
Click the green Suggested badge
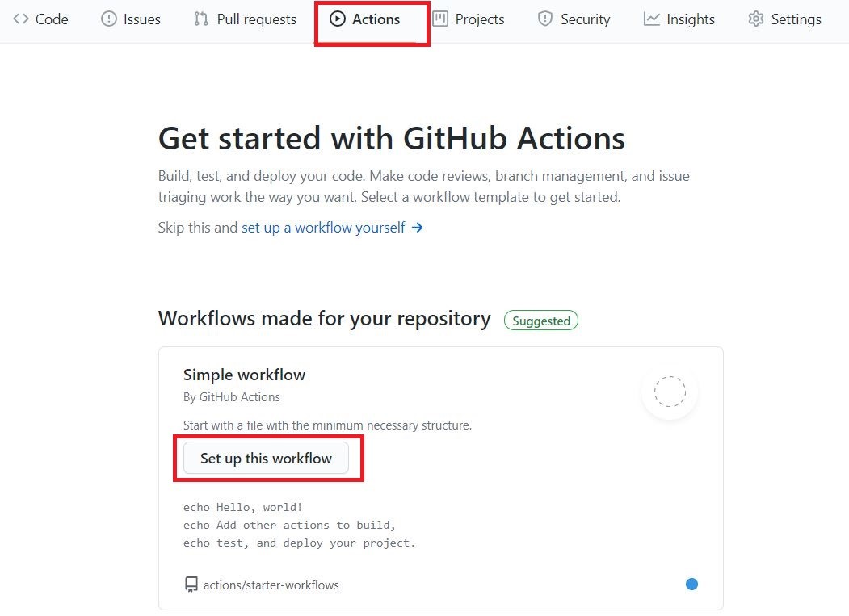coord(541,321)
